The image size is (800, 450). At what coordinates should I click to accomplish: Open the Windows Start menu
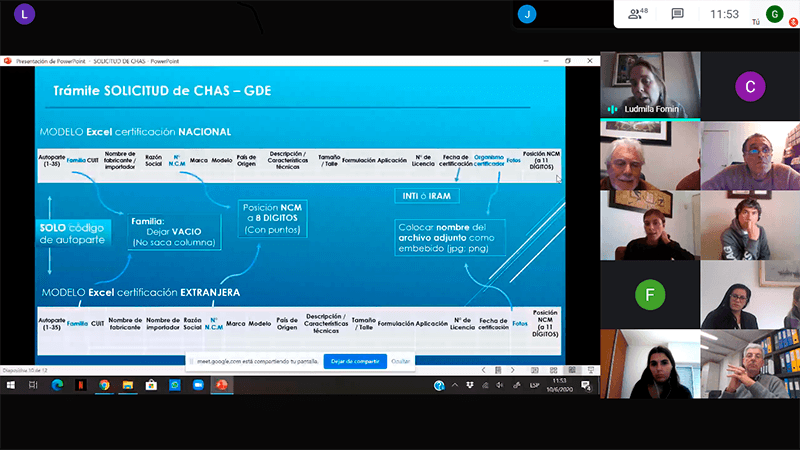pyautogui.click(x=10, y=385)
